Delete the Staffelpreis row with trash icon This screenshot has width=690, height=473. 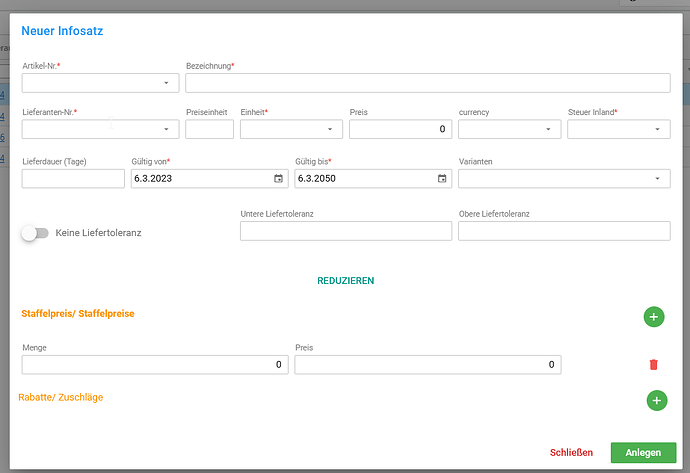(653, 365)
